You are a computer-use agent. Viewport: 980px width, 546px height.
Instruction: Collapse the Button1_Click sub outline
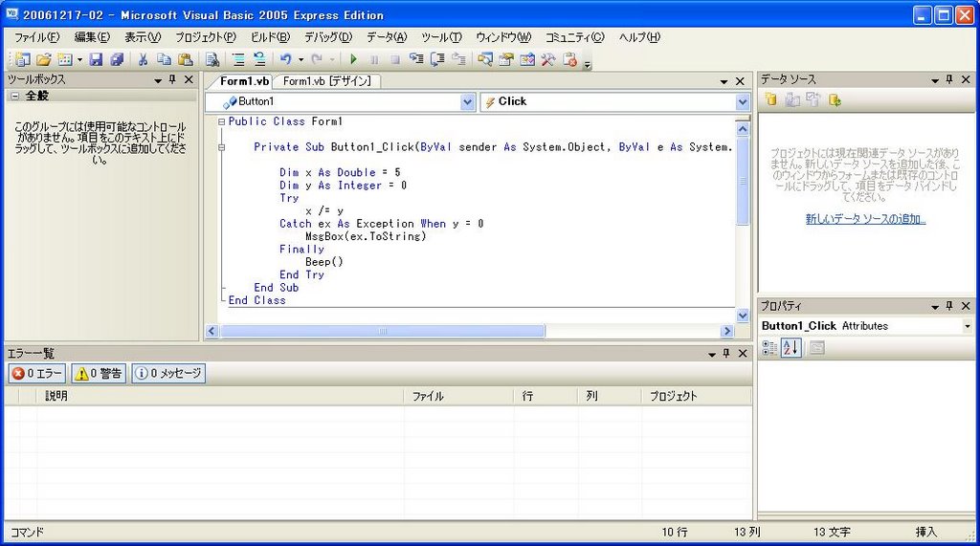tap(221, 147)
